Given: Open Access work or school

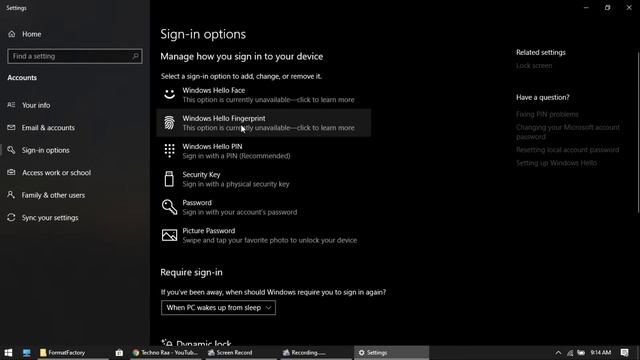Looking at the screenshot, I should pos(56,173).
